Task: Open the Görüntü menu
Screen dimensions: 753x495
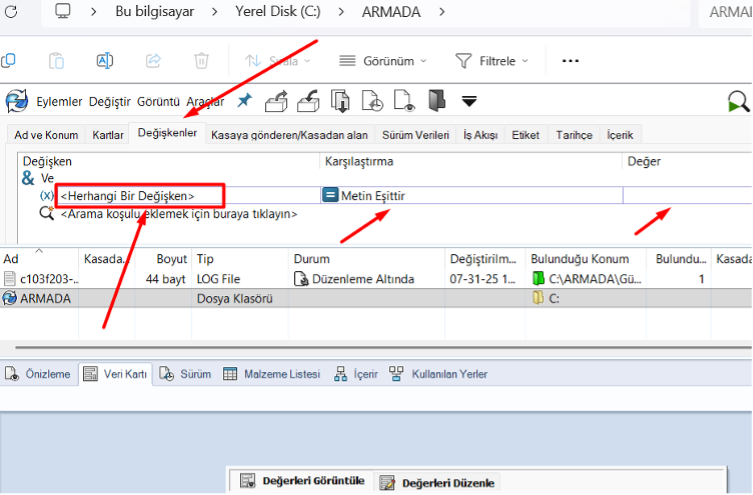Action: pos(158,102)
